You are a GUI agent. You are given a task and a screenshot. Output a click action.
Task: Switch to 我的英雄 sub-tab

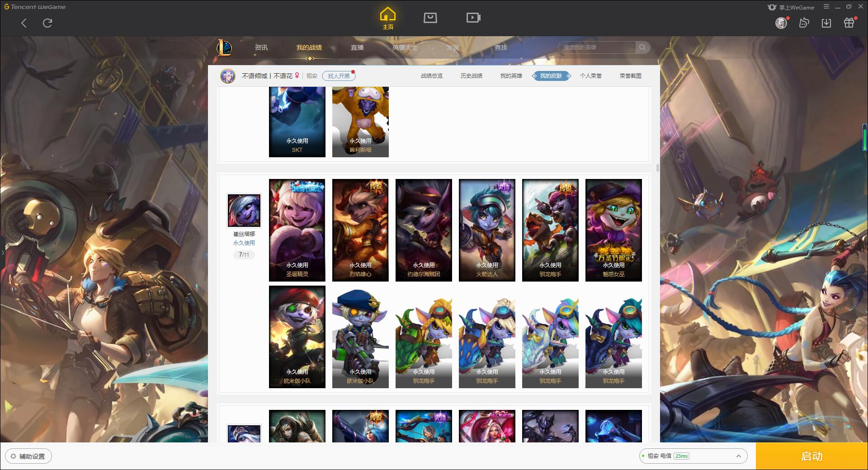point(511,76)
